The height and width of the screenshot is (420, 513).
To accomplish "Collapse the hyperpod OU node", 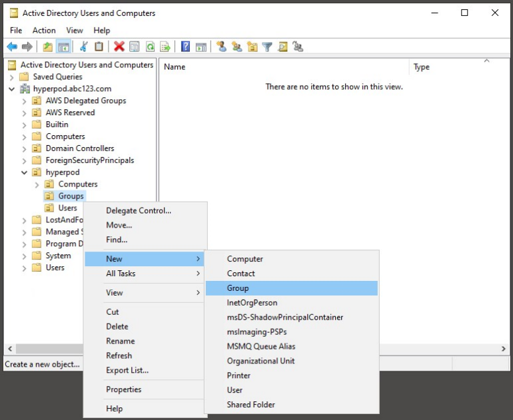I will [x=24, y=172].
